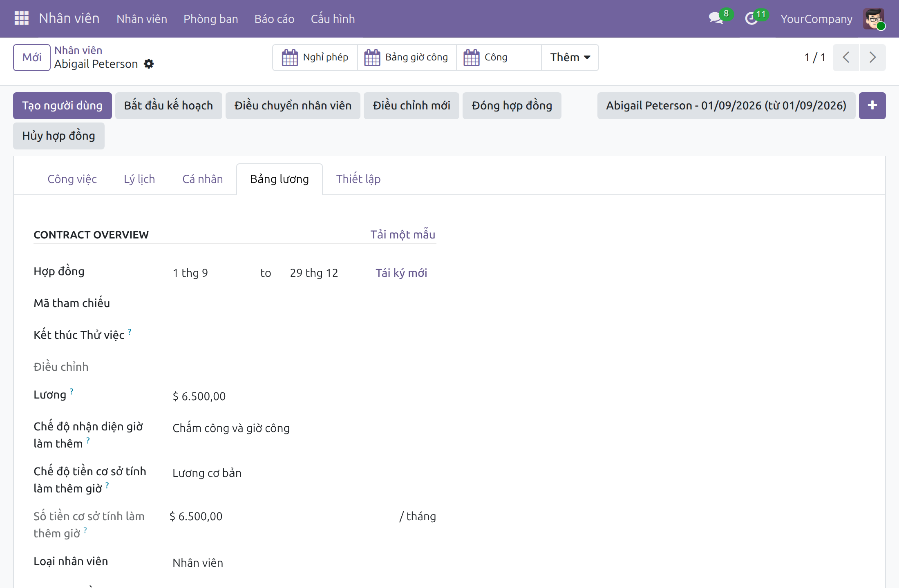
Task: Click the plus new contract button
Action: click(x=872, y=106)
